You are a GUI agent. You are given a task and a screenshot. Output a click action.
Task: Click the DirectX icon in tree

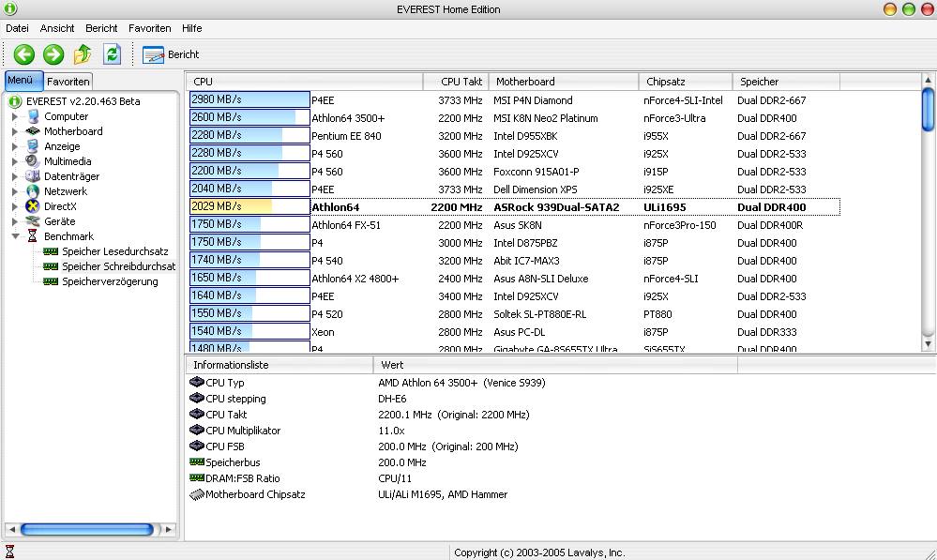click(33, 206)
